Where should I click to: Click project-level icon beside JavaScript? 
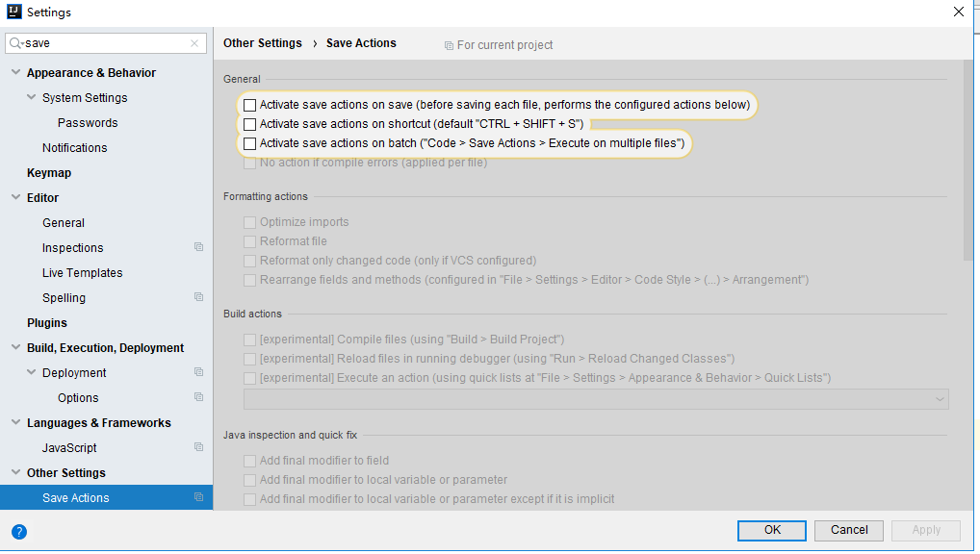tap(198, 447)
